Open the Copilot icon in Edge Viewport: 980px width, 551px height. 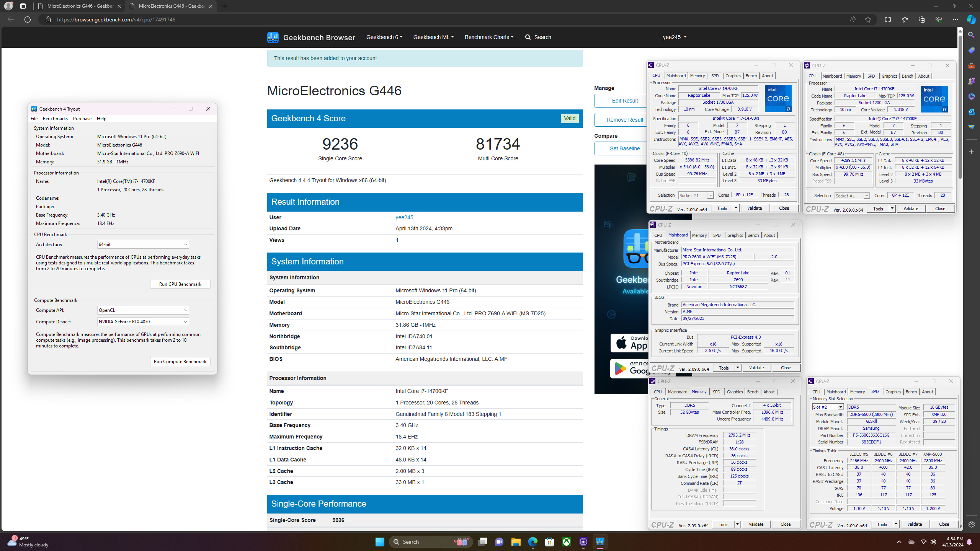point(971,20)
